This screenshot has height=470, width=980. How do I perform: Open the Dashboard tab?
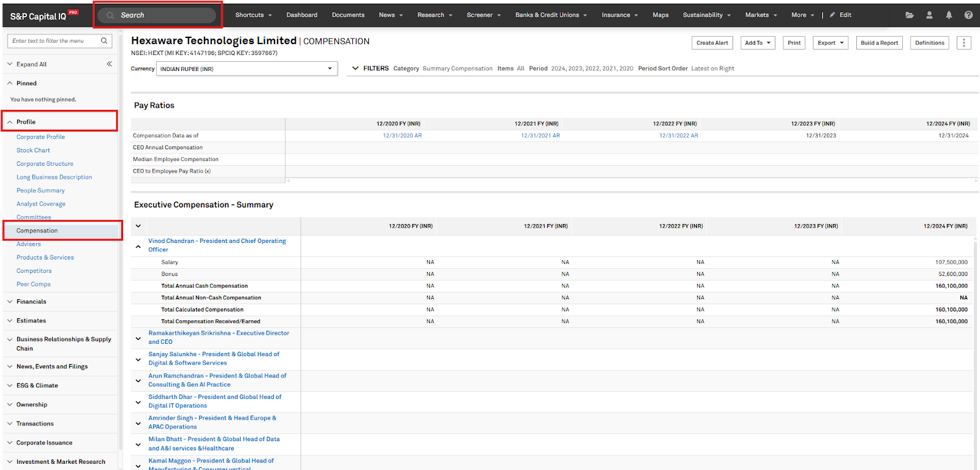302,15
